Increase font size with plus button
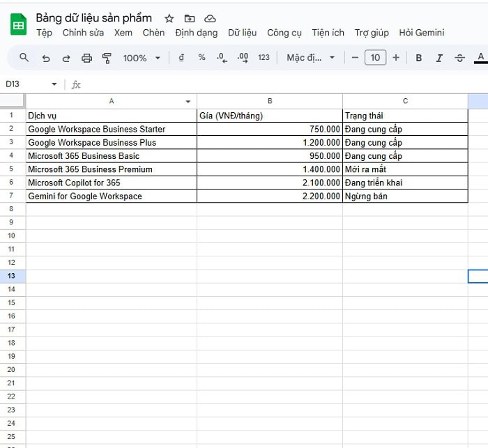 coord(396,58)
